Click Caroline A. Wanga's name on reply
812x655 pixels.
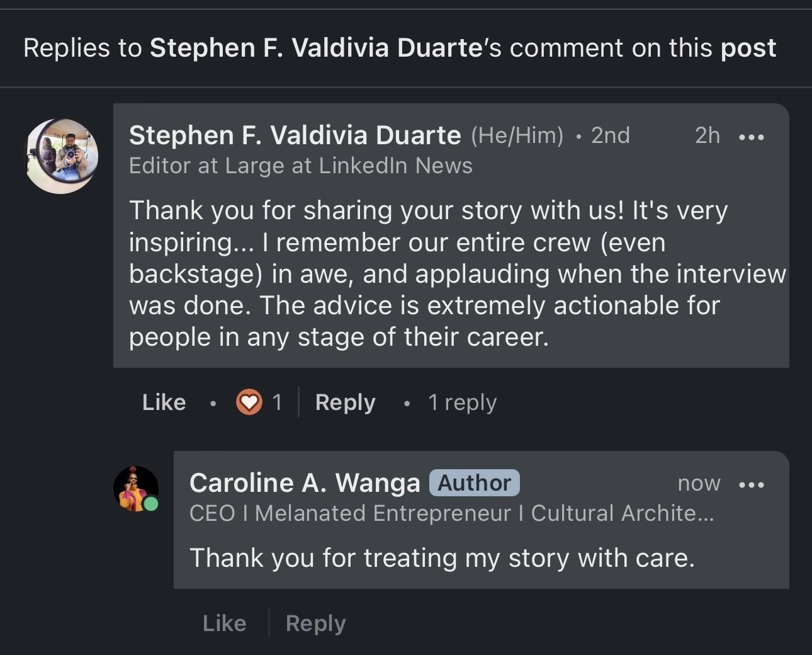point(305,483)
